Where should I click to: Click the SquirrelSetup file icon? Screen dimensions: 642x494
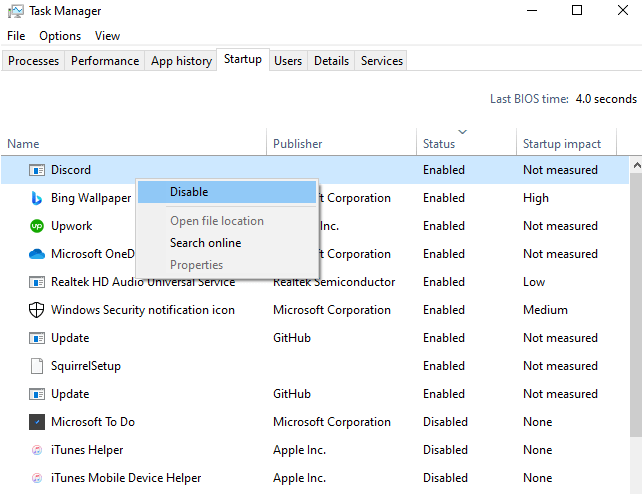click(37, 366)
